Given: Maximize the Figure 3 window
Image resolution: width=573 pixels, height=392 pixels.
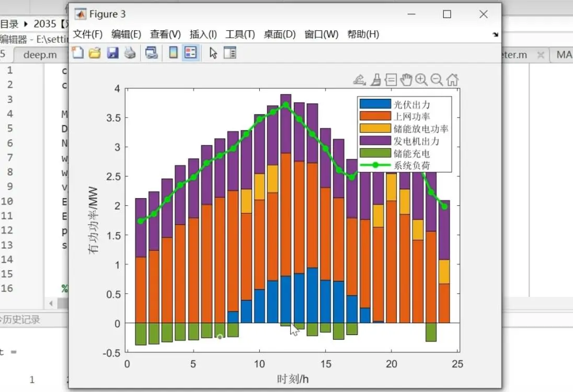Looking at the screenshot, I should [447, 14].
